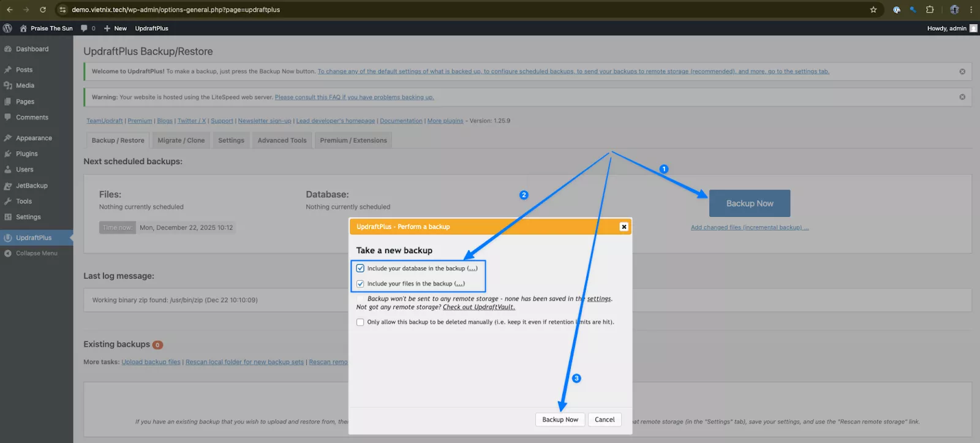Toggle Include your files in the backup
The width and height of the screenshot is (980, 443).
click(x=360, y=284)
